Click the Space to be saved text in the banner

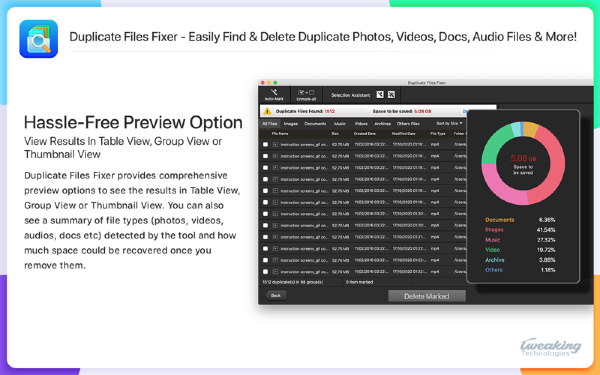coord(402,111)
